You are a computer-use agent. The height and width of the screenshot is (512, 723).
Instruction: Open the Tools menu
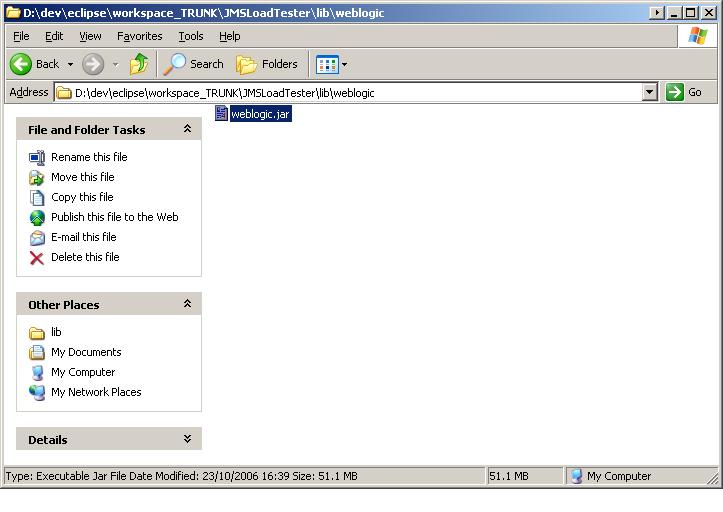[190, 36]
